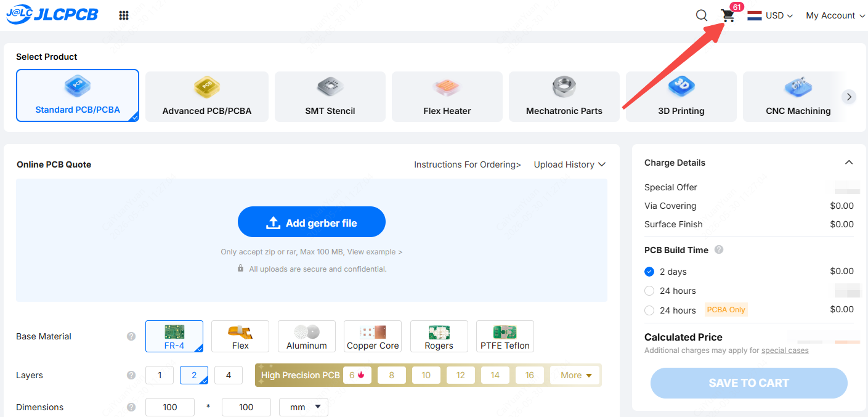Viewport: 868px width, 417px height.
Task: Open the shopping cart icon
Action: point(728,15)
